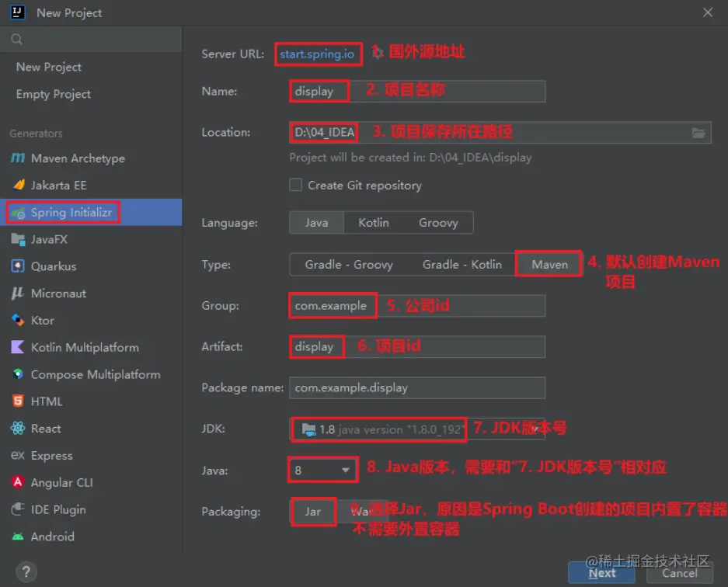Click the Micronaut generator icon
The height and width of the screenshot is (587, 728).
[18, 293]
